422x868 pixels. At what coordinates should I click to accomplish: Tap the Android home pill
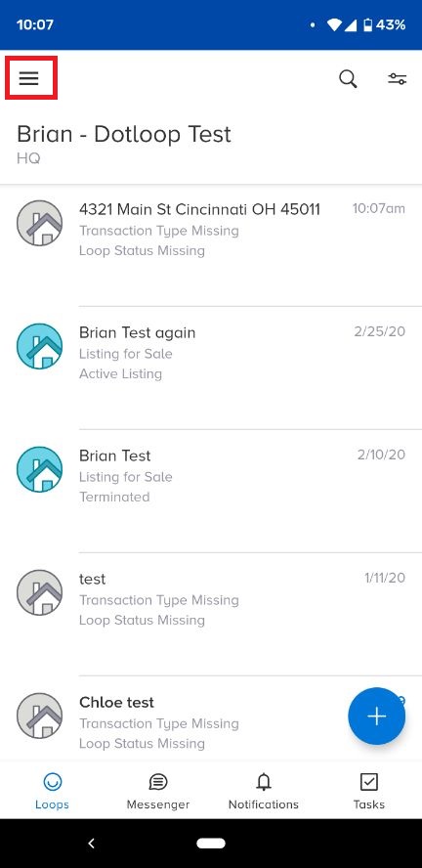[x=211, y=844]
